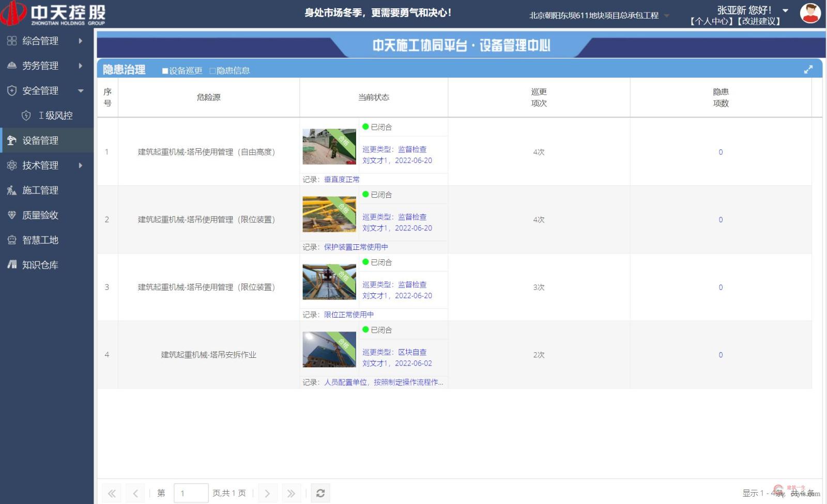Check the 隐患信息 checkbox
This screenshot has width=827, height=504.
click(212, 70)
